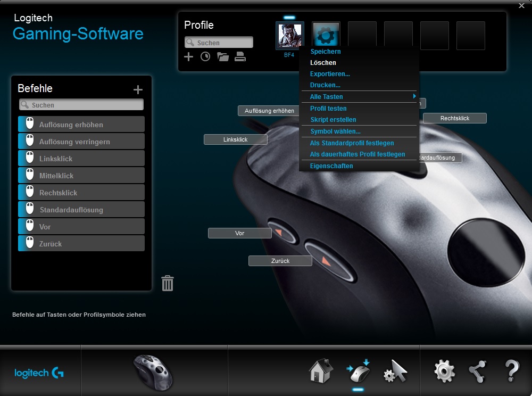The image size is (532, 396).
Task: Select Linksklick in command list
Action: click(x=81, y=158)
